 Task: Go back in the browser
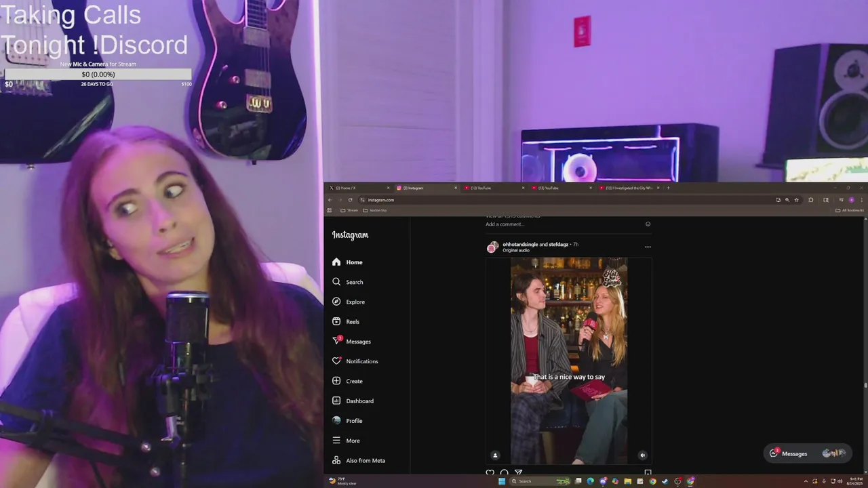(330, 200)
